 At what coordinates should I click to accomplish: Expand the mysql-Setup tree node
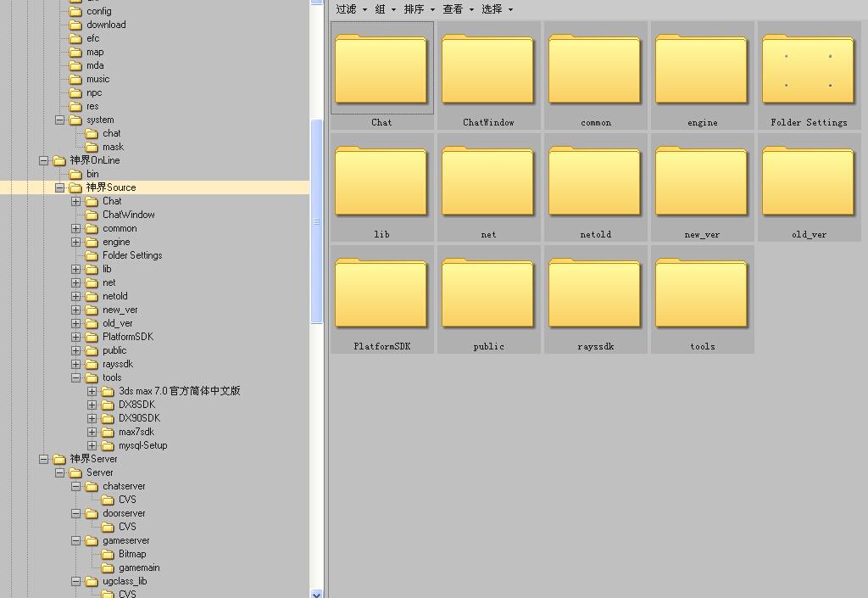coord(92,445)
